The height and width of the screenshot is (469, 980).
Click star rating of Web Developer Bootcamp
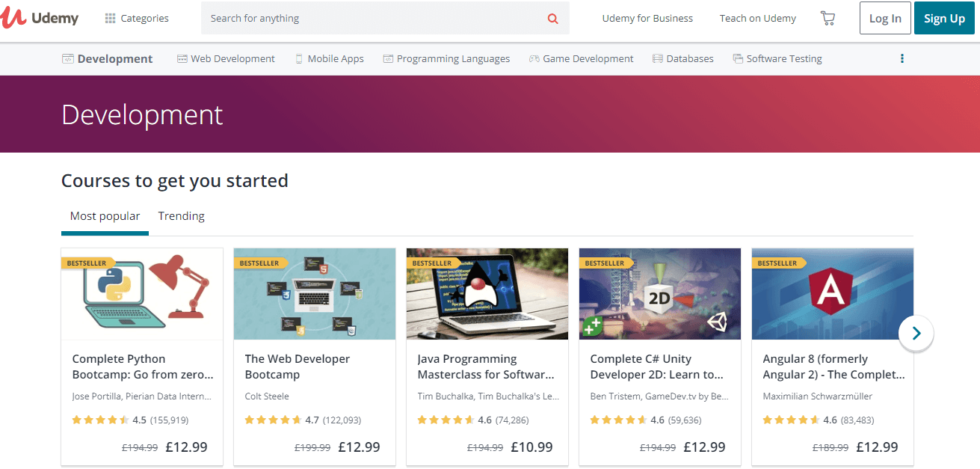pyautogui.click(x=273, y=420)
